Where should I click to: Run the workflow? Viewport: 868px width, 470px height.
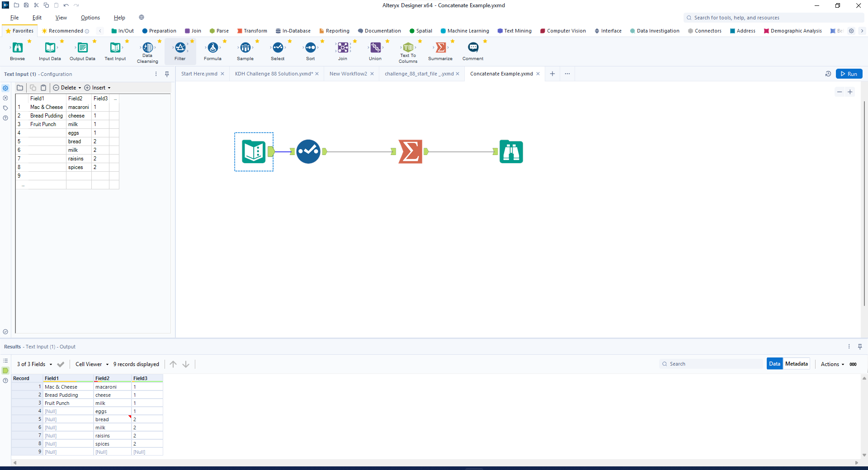coord(849,74)
